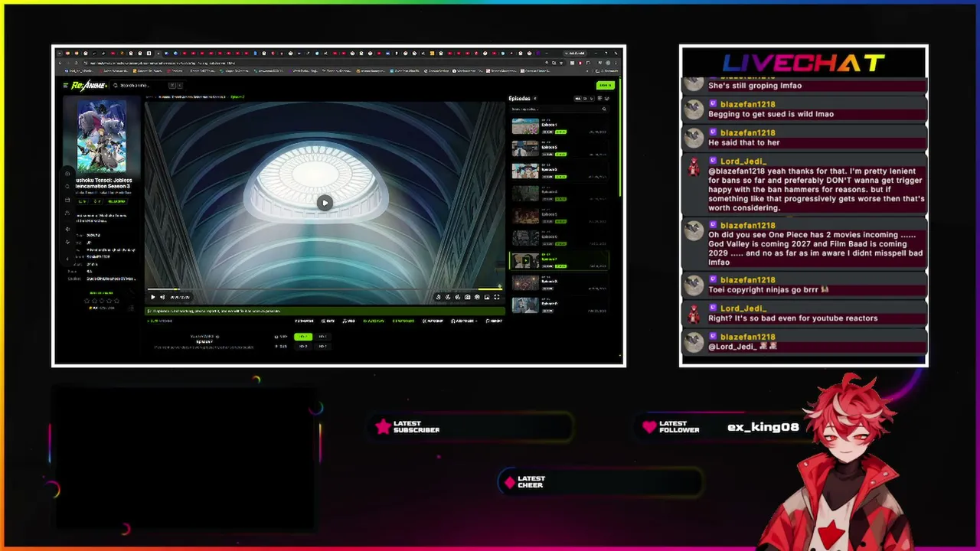This screenshot has height=551, width=980.
Task: Open the Add to list dropdown
Action: [464, 321]
